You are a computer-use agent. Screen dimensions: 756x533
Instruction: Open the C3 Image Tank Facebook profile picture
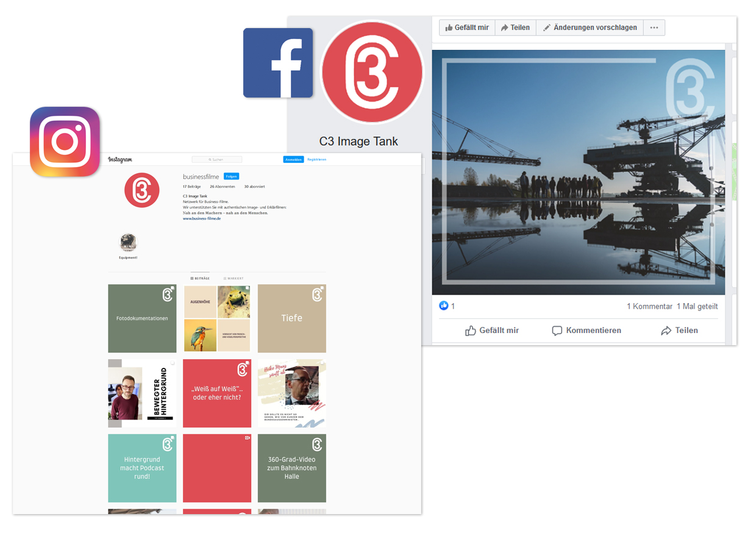(x=372, y=72)
